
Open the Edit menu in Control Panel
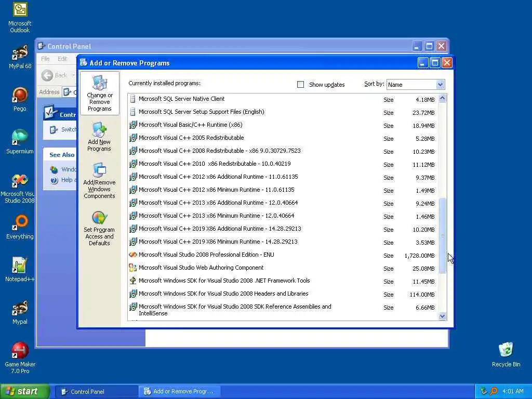point(62,59)
